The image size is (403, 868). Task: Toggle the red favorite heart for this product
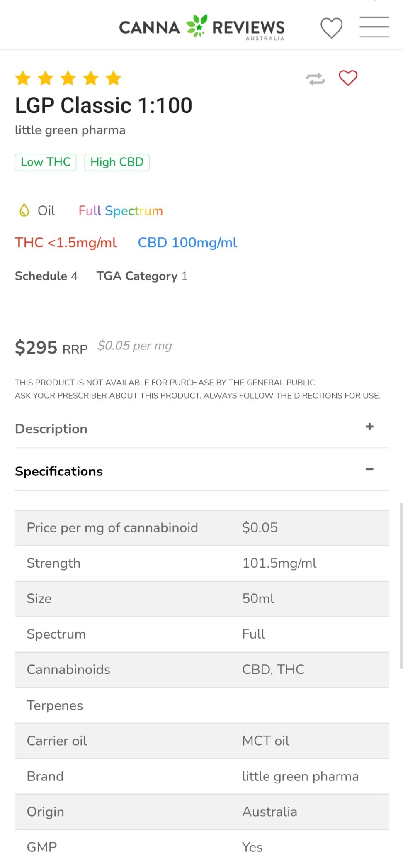[x=348, y=78]
